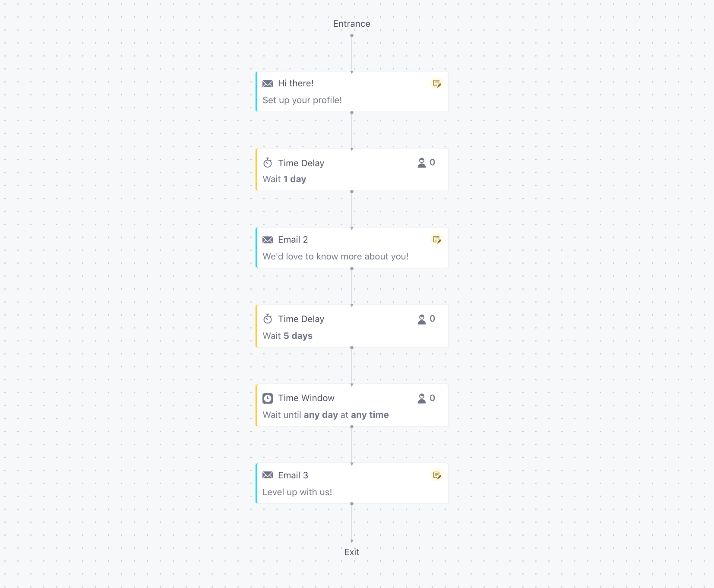Open draft edit icon on Email 2

pos(437,240)
